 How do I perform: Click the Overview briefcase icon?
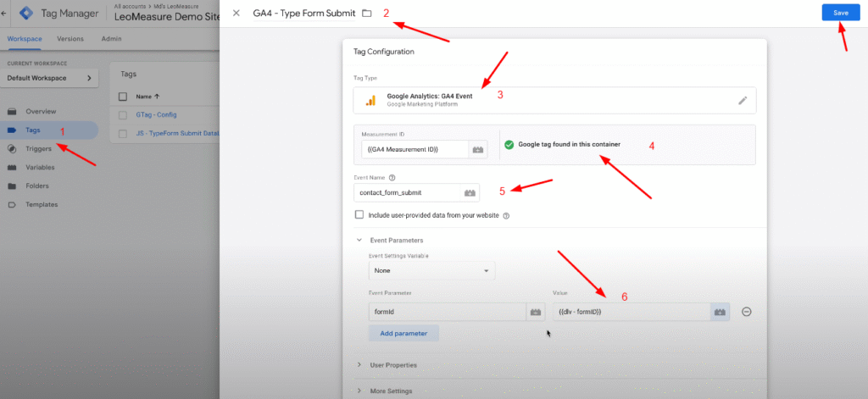[x=12, y=111]
